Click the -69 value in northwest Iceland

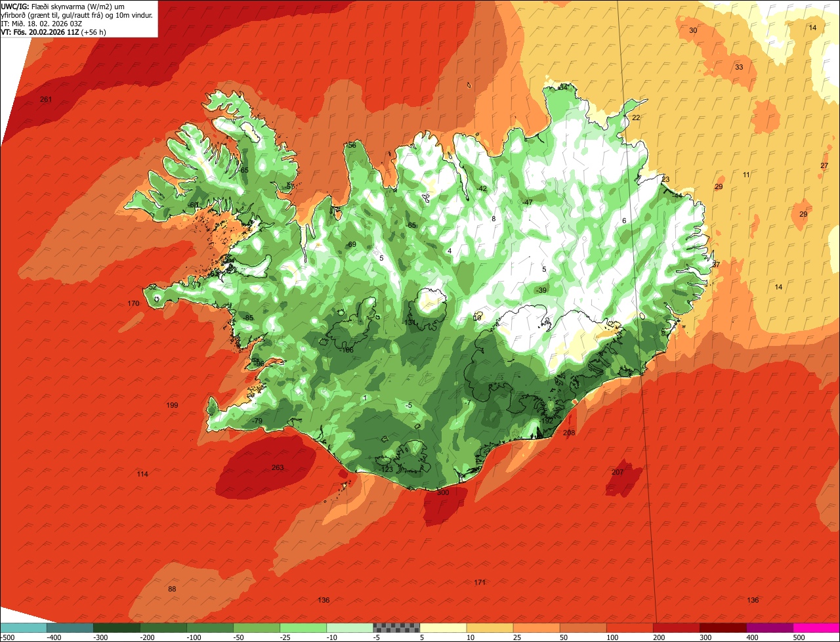click(351, 245)
